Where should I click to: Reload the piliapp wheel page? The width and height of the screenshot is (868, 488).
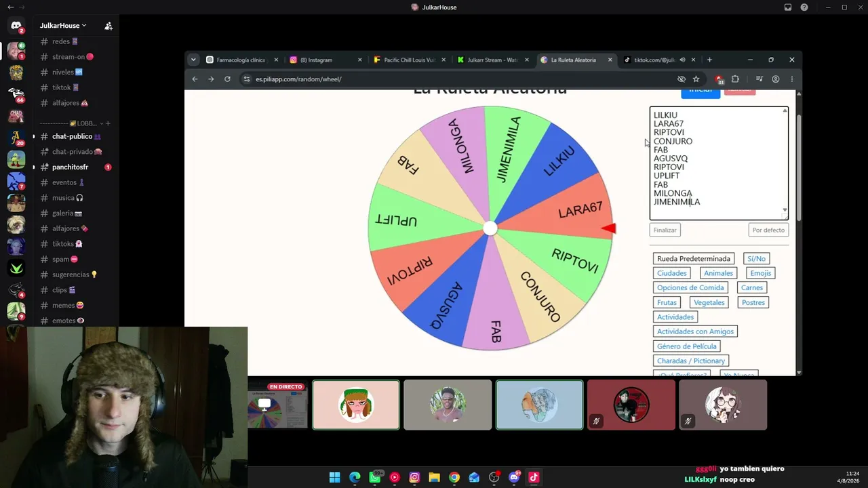coord(227,79)
